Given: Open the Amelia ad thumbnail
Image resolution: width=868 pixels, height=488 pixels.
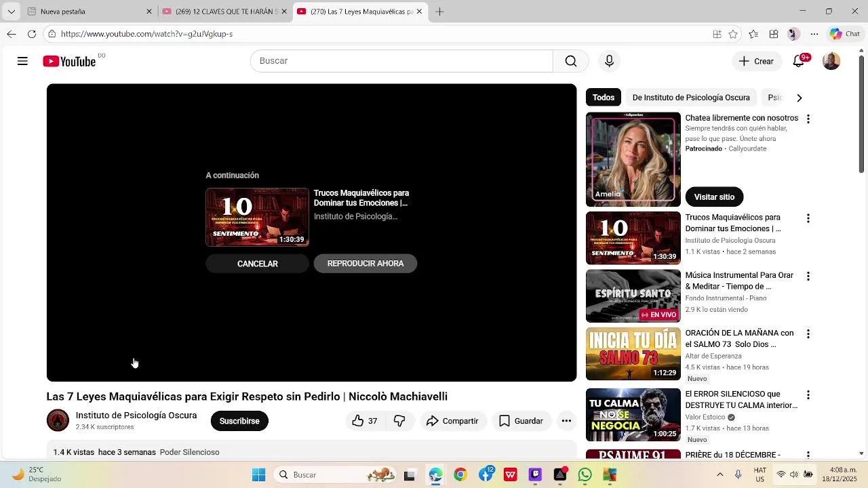Looking at the screenshot, I should point(633,159).
